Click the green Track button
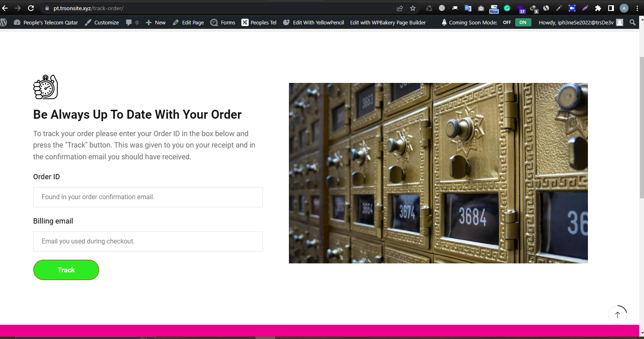 pyautogui.click(x=66, y=270)
